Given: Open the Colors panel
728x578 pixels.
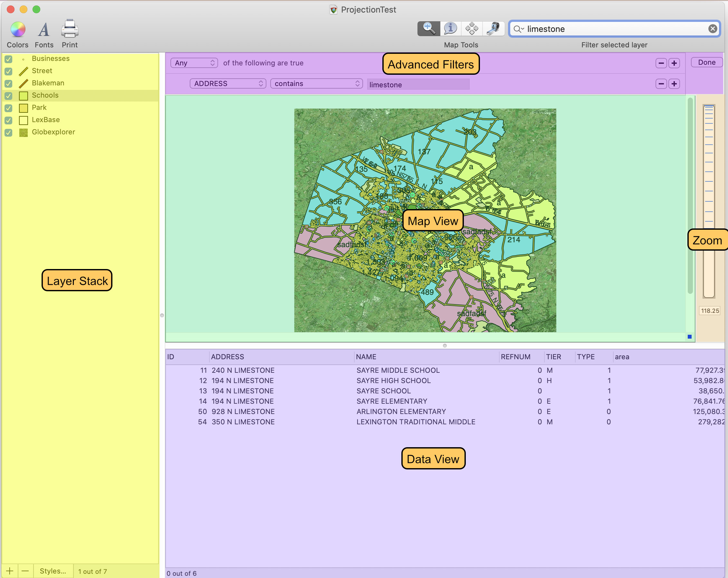Looking at the screenshot, I should tap(18, 30).
